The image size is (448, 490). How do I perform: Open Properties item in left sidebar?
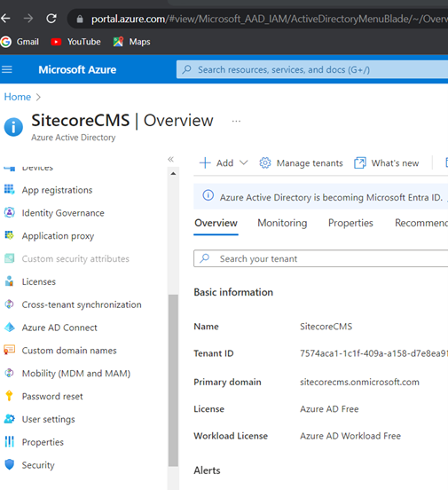43,442
